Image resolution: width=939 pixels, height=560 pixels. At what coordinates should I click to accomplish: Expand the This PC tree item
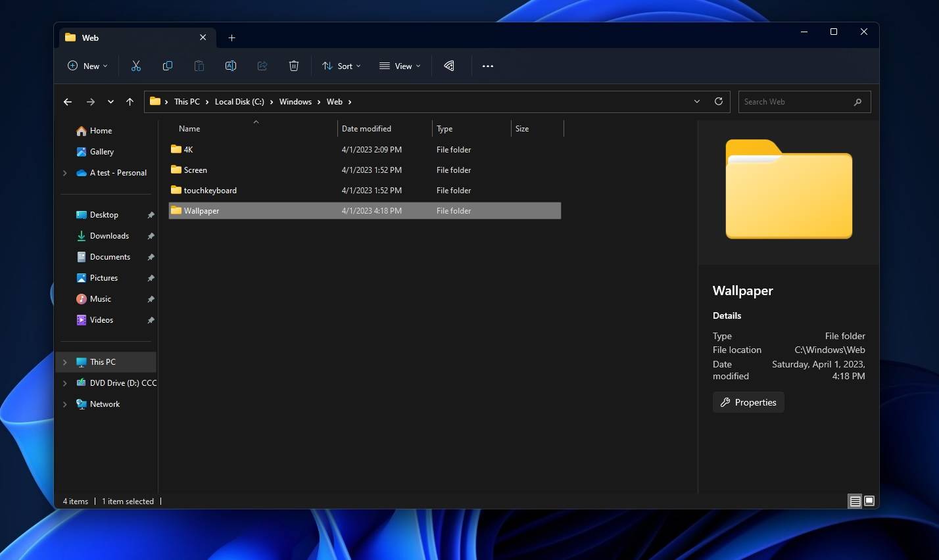coord(64,362)
